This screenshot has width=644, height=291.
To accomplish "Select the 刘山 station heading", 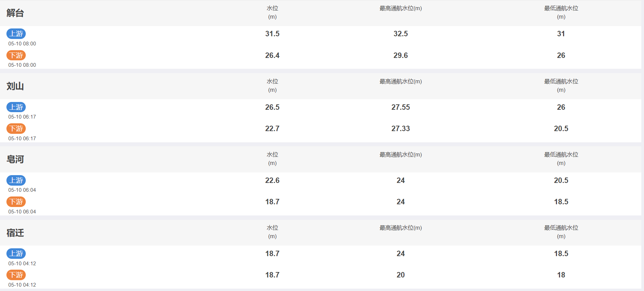I will click(15, 86).
